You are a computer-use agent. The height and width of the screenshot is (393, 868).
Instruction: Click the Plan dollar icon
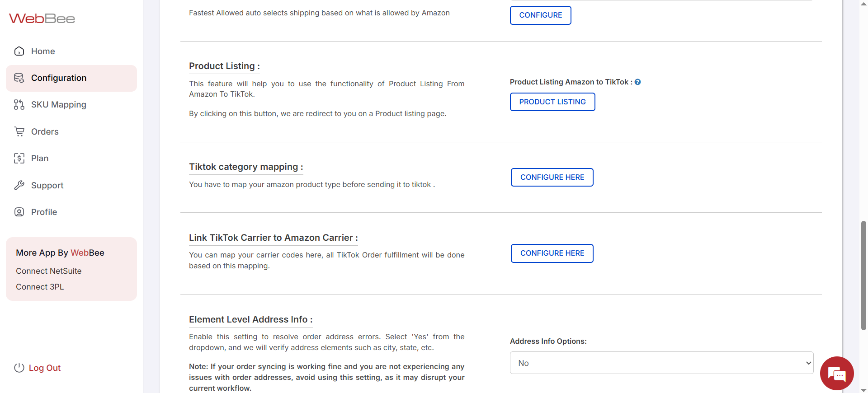click(x=19, y=159)
